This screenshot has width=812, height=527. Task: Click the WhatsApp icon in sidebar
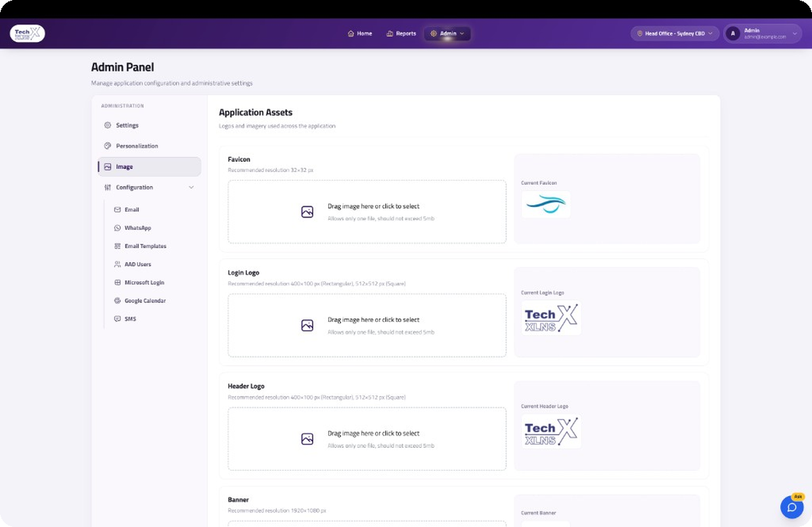118,228
